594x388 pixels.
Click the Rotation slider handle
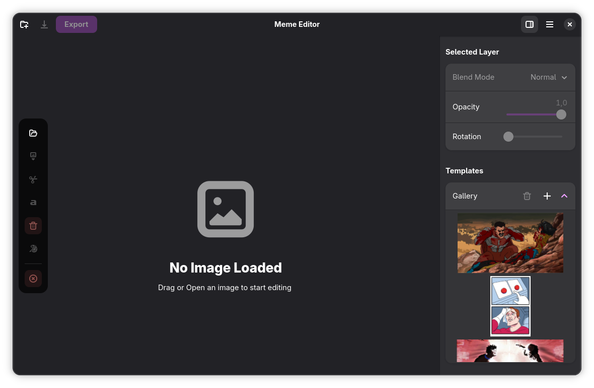[508, 136]
